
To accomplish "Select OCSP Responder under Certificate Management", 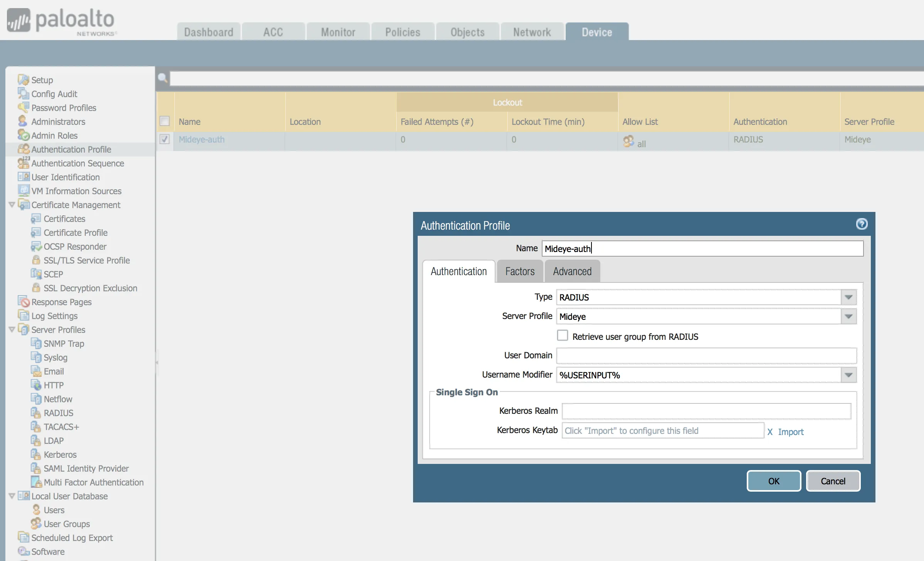I will (x=75, y=246).
